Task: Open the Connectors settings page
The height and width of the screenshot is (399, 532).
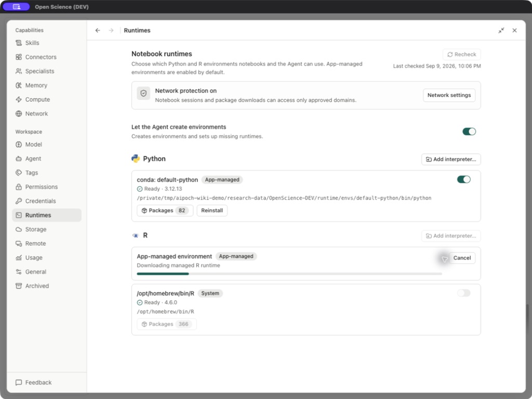Action: [47, 57]
